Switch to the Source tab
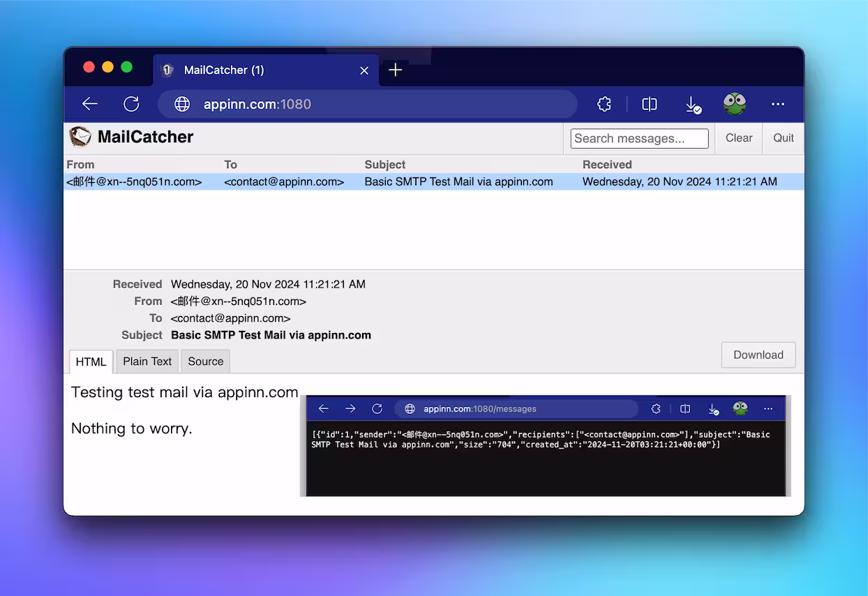This screenshot has height=596, width=868. [x=206, y=362]
